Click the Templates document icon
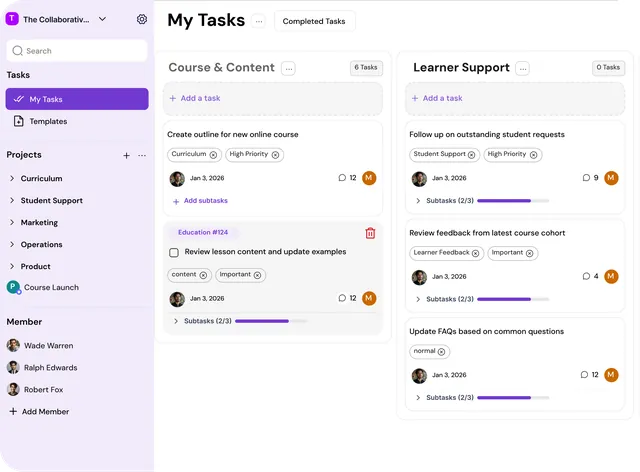 coord(18,121)
